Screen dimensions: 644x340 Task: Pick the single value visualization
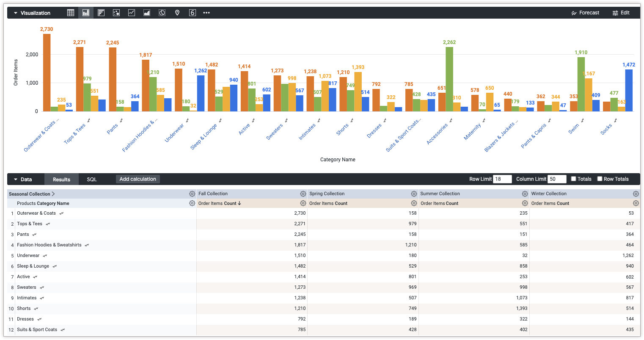pos(192,12)
